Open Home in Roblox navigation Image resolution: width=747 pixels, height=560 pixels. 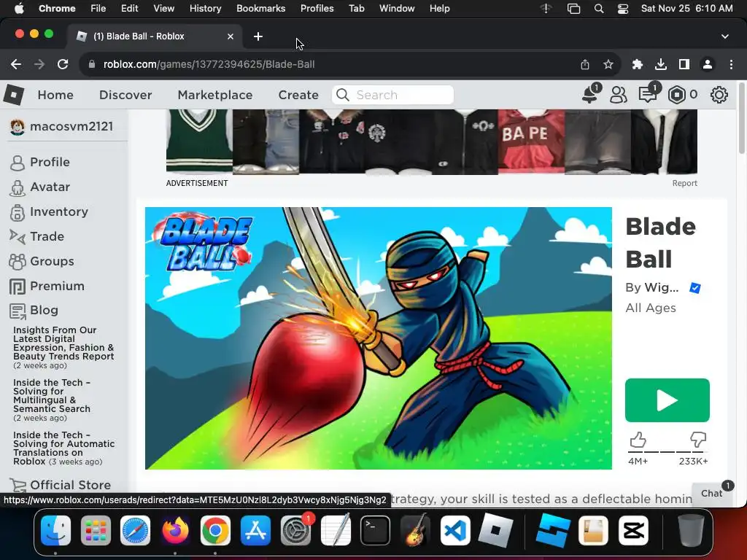[55, 95]
